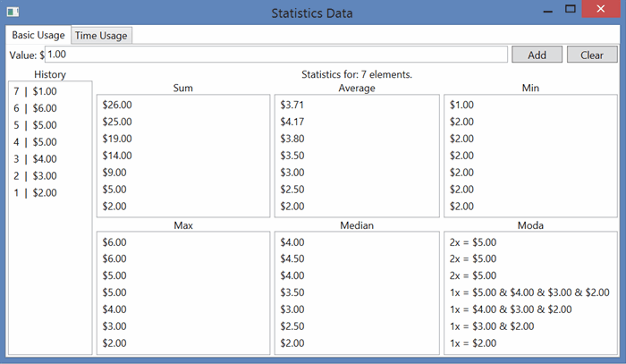The height and width of the screenshot is (364, 626).
Task: Click the Sum heading
Action: (182, 89)
